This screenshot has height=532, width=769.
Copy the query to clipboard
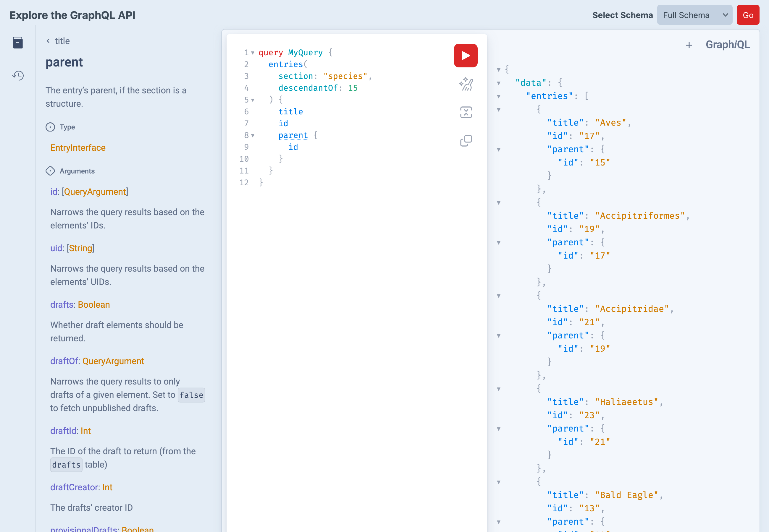click(x=466, y=140)
